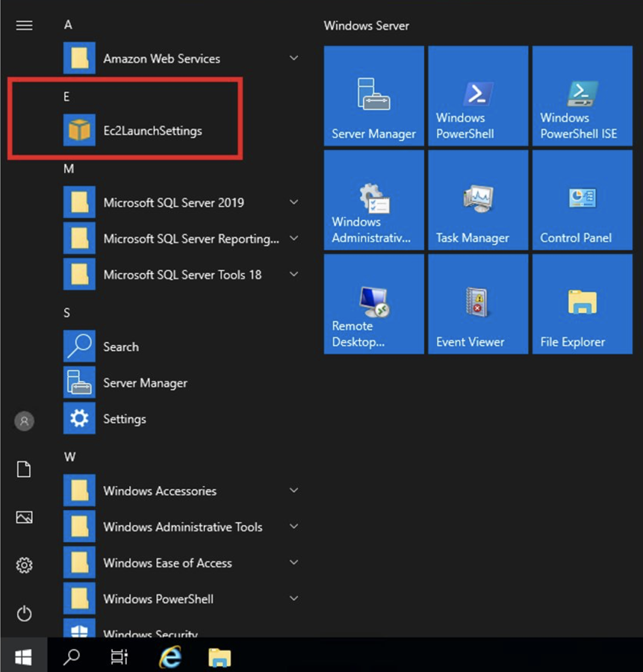This screenshot has width=643, height=672.
Task: Select the Amazon Web Services label
Action: pos(161,58)
